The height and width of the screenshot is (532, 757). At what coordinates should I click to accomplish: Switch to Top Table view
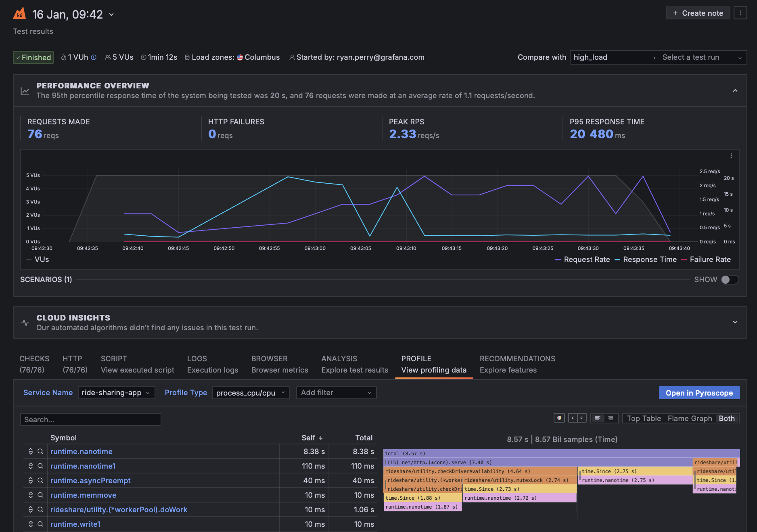pos(644,418)
